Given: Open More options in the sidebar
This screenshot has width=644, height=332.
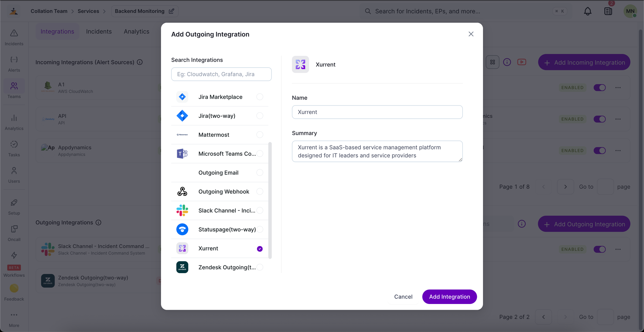Looking at the screenshot, I should [14, 319].
